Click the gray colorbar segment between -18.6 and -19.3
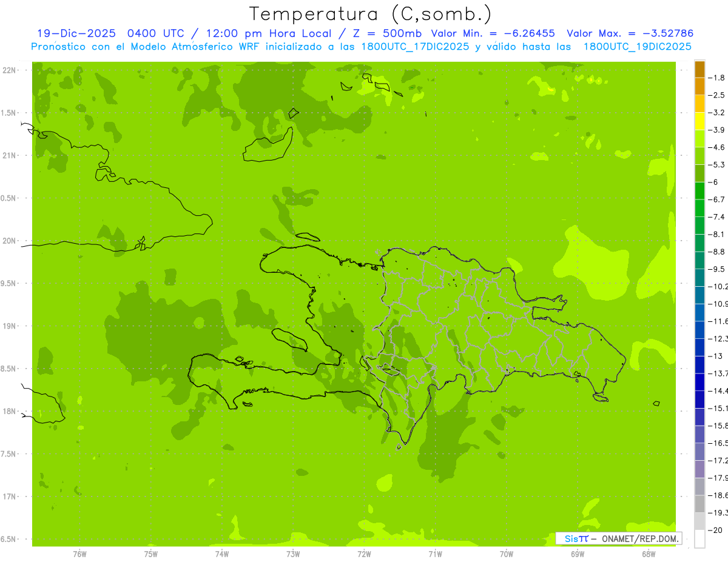This screenshot has width=728, height=562. (x=699, y=504)
